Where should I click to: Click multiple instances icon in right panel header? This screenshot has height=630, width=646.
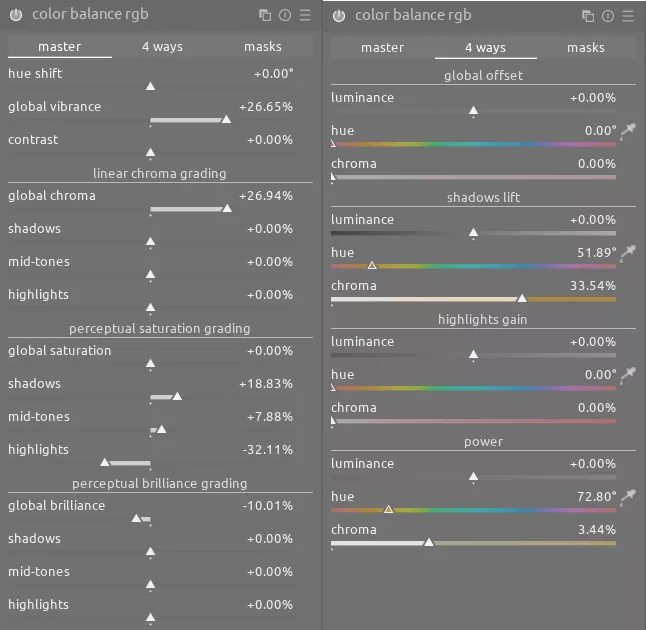pyautogui.click(x=588, y=16)
